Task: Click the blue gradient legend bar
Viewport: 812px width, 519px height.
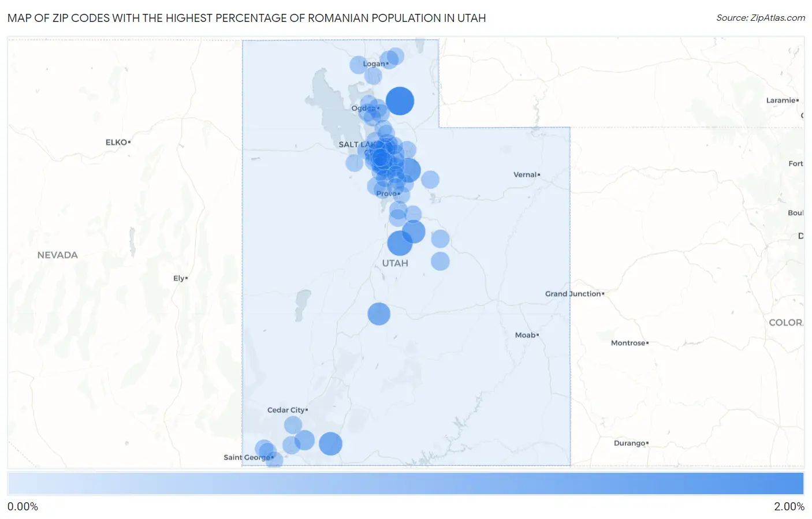Action: 405,483
